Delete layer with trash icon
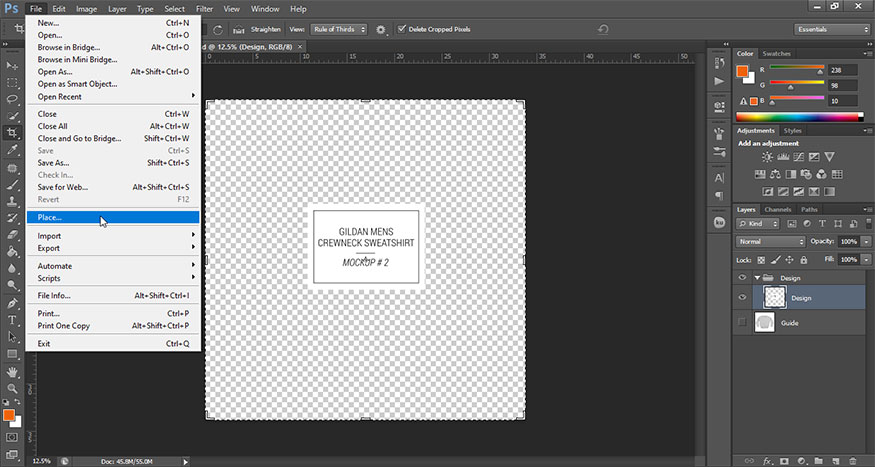This screenshot has width=875, height=467. (x=852, y=461)
